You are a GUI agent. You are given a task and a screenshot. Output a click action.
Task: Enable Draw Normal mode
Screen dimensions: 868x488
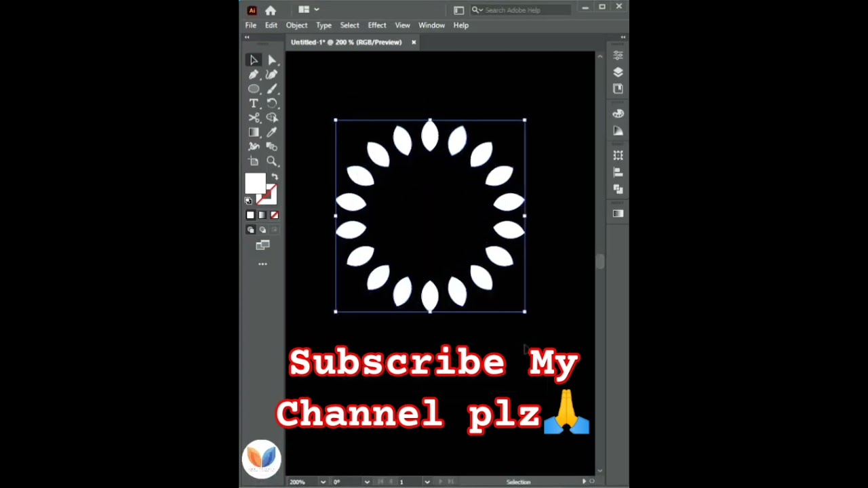point(250,230)
